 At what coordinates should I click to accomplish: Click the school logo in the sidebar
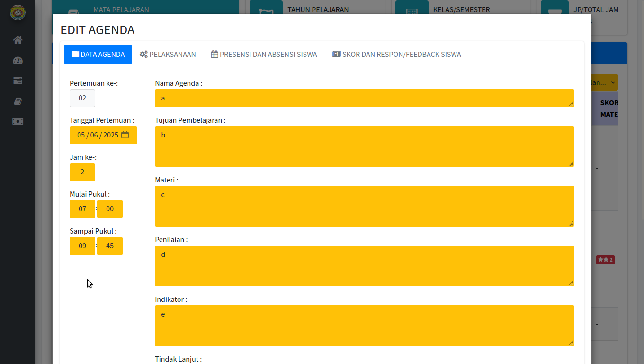click(18, 13)
